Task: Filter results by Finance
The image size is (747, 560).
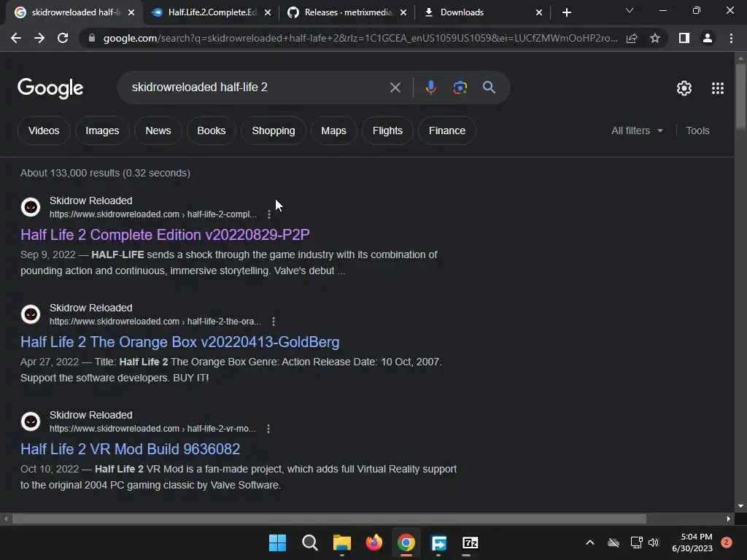Action: point(447,131)
